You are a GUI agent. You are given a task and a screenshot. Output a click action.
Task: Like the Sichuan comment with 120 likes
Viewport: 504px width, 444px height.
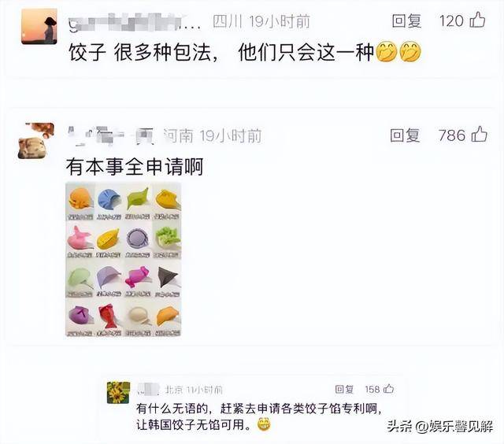tap(477, 20)
